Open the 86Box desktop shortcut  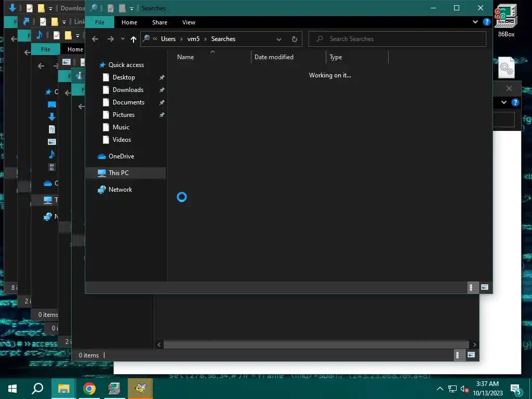coord(506,20)
